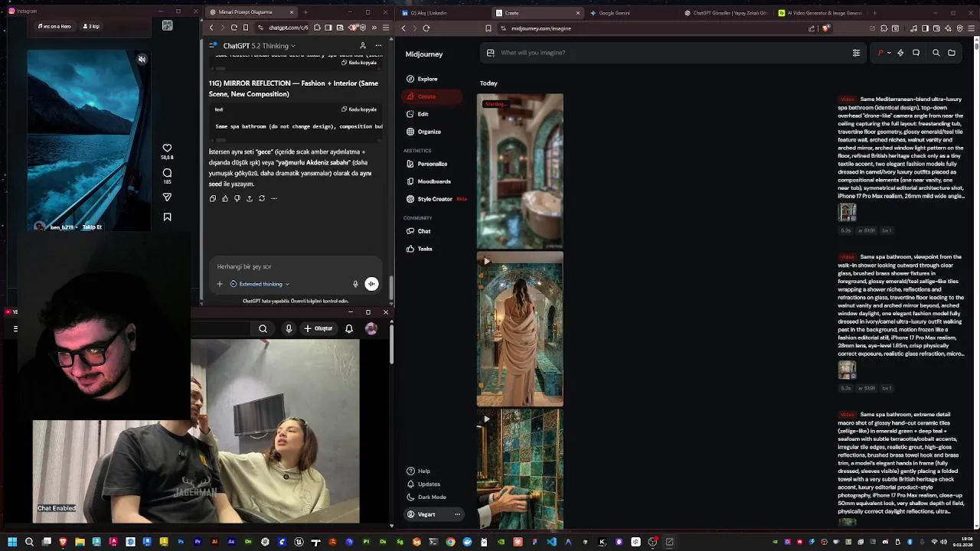
Task: Copy the ChatGPT response
Action: tap(213, 198)
